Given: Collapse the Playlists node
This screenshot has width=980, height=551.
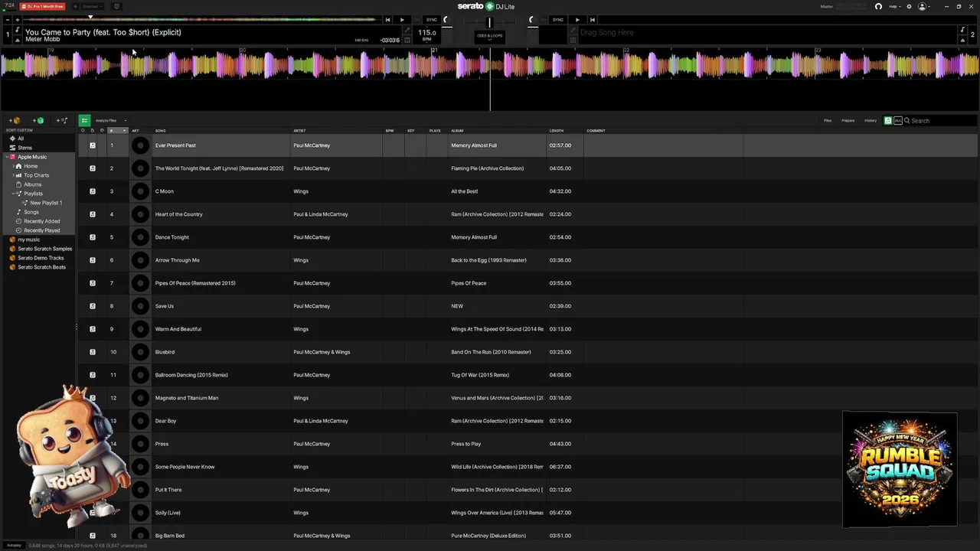Looking at the screenshot, I should pyautogui.click(x=12, y=194).
